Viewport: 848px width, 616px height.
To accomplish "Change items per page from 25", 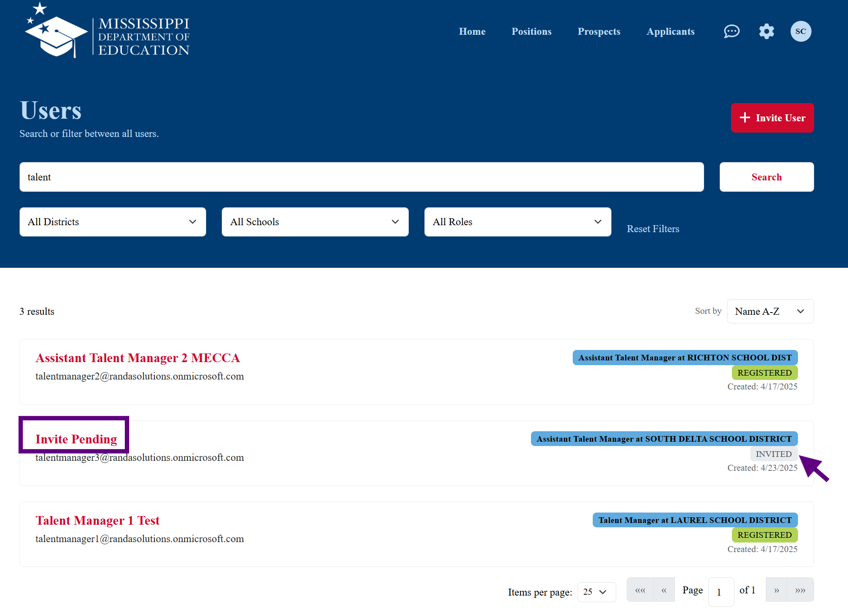I will click(x=596, y=592).
